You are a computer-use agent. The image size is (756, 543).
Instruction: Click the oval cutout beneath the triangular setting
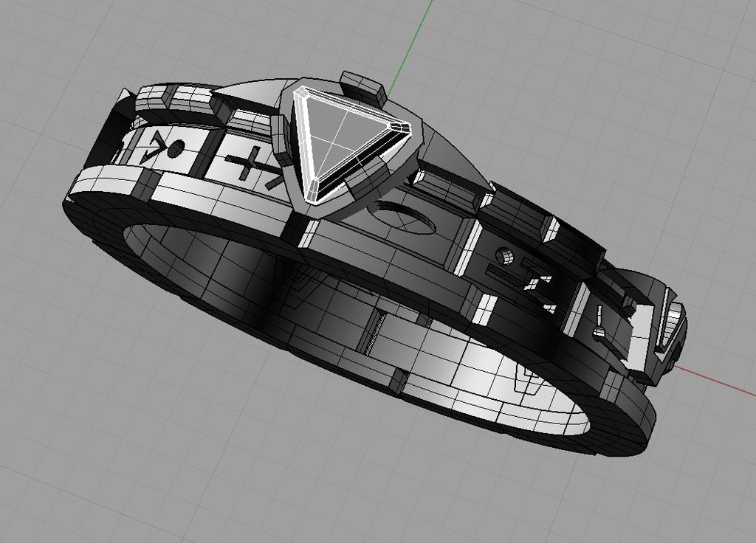(404, 219)
